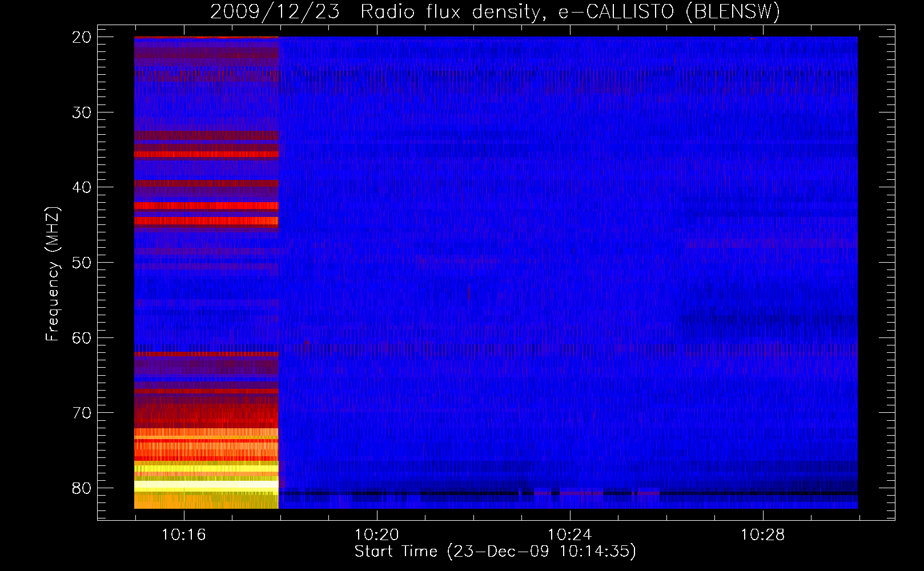924x571 pixels.
Task: Click the date "2009/12/23" in the title
Action: coord(275,12)
